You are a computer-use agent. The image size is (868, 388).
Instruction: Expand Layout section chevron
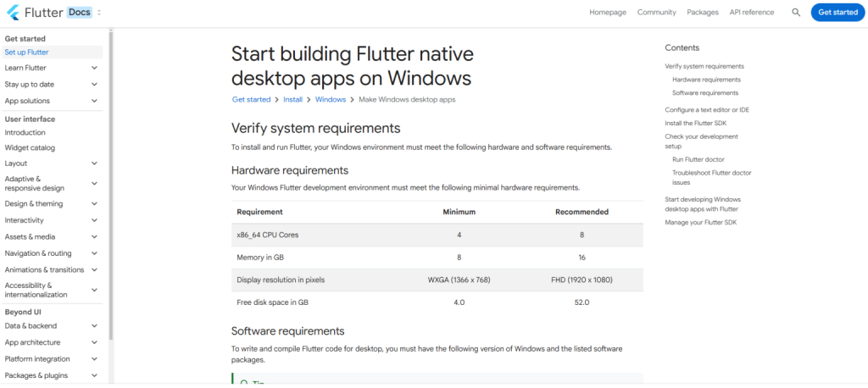(x=94, y=164)
